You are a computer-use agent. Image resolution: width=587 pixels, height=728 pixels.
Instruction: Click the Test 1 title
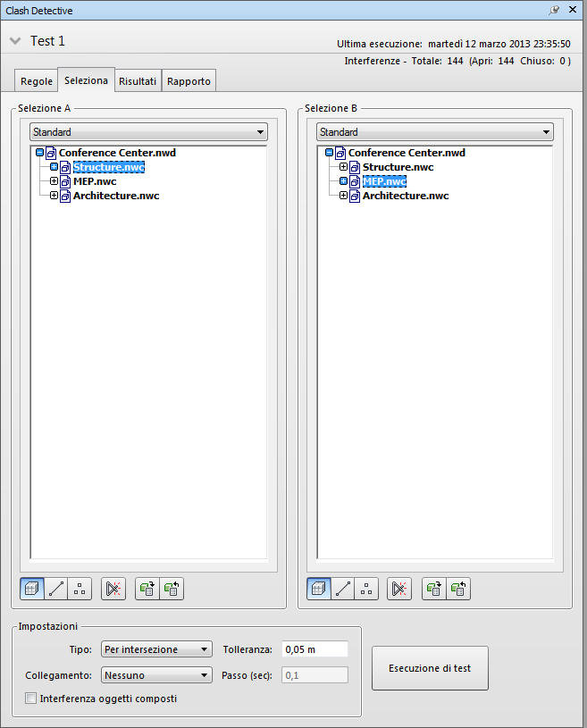[x=47, y=41]
